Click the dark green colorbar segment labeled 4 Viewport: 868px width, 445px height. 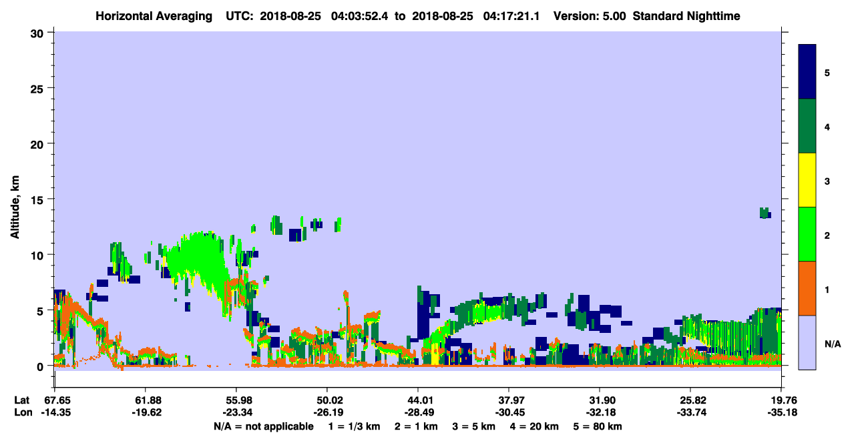[x=807, y=126]
